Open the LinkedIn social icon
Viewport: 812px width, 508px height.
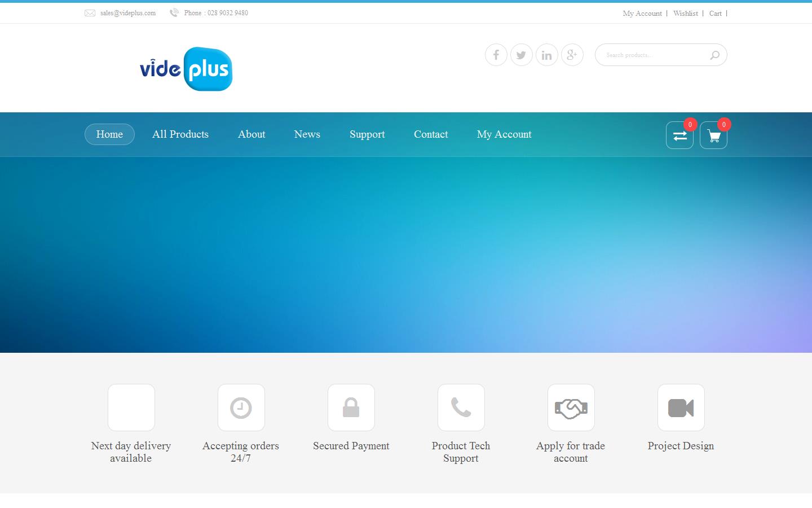[x=546, y=55]
